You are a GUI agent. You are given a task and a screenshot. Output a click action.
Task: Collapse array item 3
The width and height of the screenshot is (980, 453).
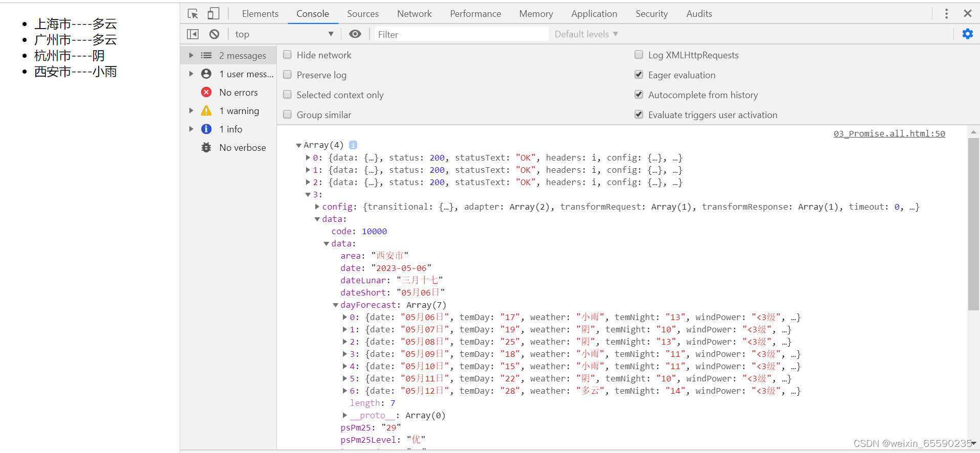tap(308, 195)
